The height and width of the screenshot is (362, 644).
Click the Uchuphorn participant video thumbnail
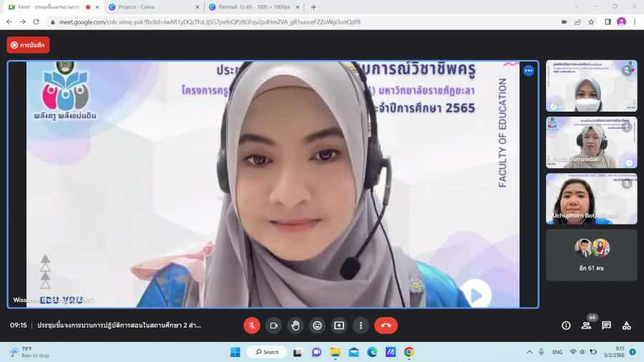coord(591,199)
